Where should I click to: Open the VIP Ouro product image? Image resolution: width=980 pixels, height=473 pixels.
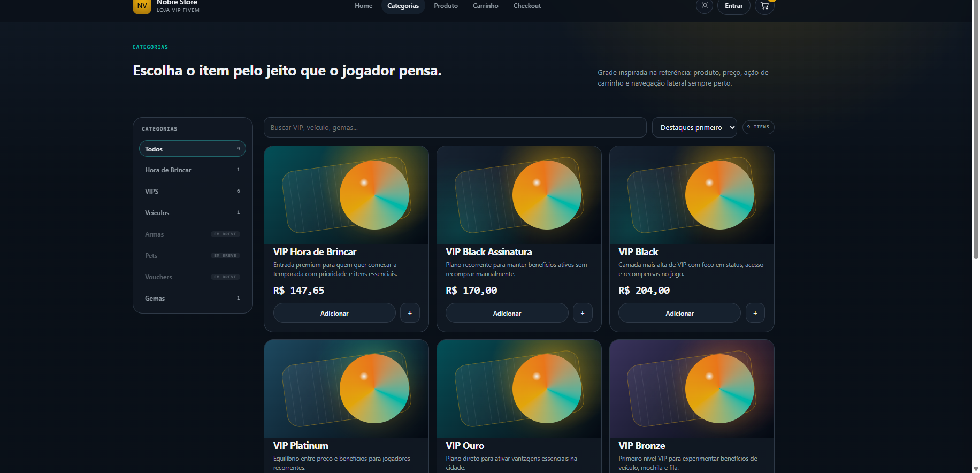click(519, 389)
